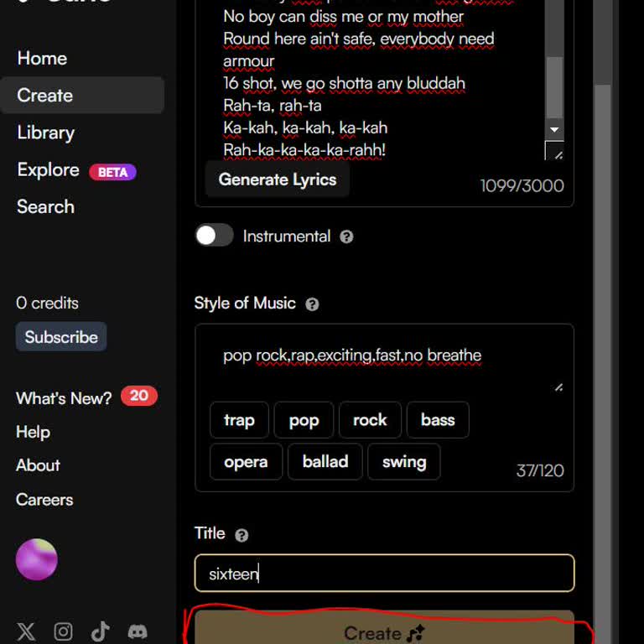The image size is (644, 644).
Task: Open the TikTok social link
Action: [101, 631]
